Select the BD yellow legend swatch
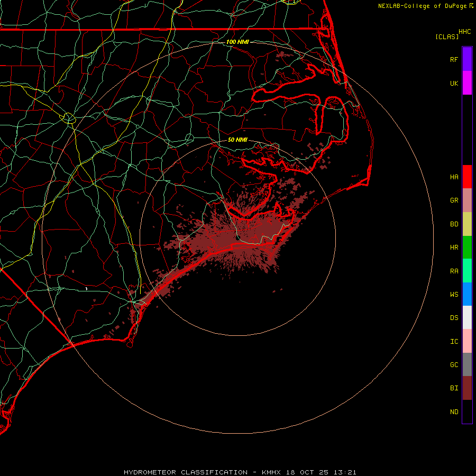476x476 pixels. tap(467, 224)
